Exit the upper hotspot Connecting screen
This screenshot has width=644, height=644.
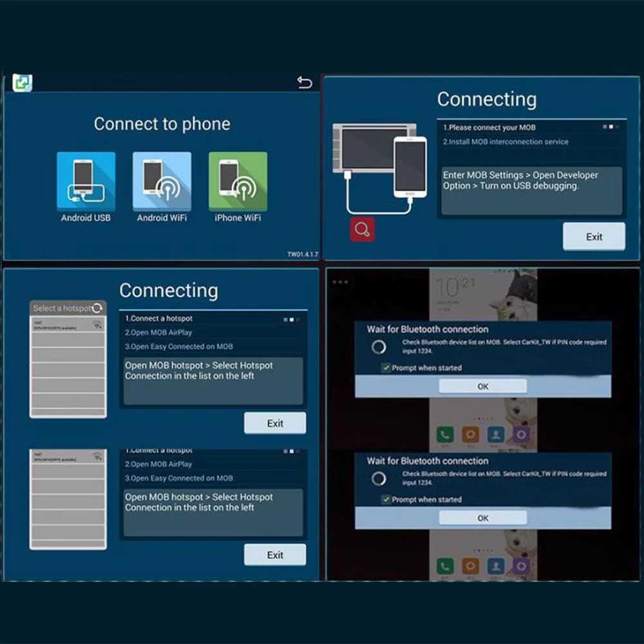[275, 423]
